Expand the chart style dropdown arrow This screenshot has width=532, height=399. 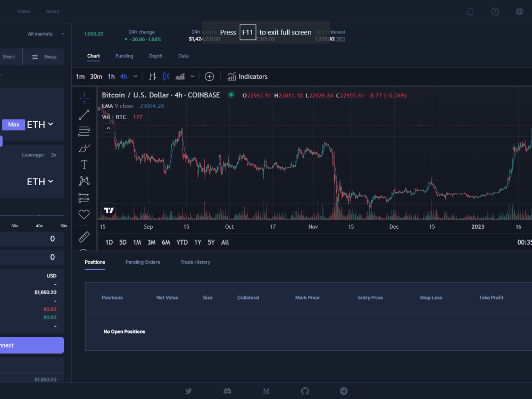click(193, 77)
